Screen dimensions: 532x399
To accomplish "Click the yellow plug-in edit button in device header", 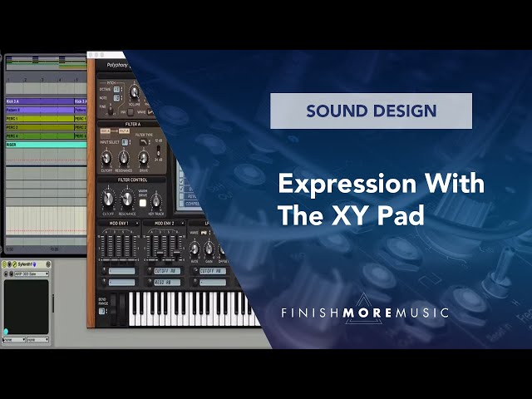I will pos(15,264).
